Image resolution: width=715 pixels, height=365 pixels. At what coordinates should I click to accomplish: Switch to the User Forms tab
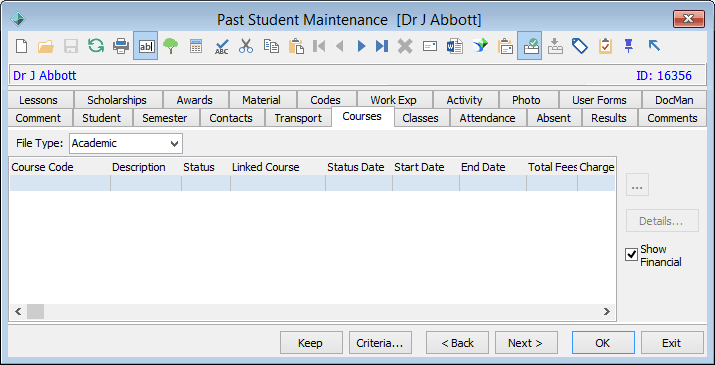pyautogui.click(x=599, y=100)
